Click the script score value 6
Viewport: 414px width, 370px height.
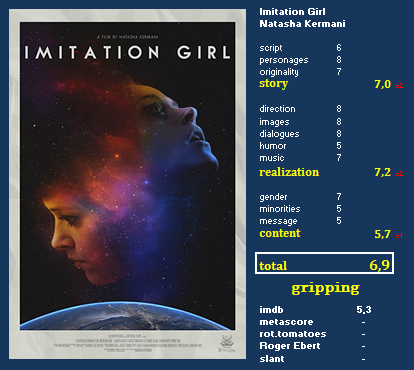point(339,48)
